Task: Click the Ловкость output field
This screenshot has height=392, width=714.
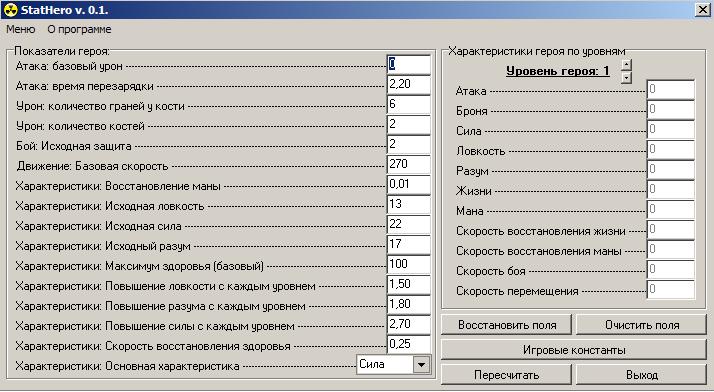Action: coord(671,150)
